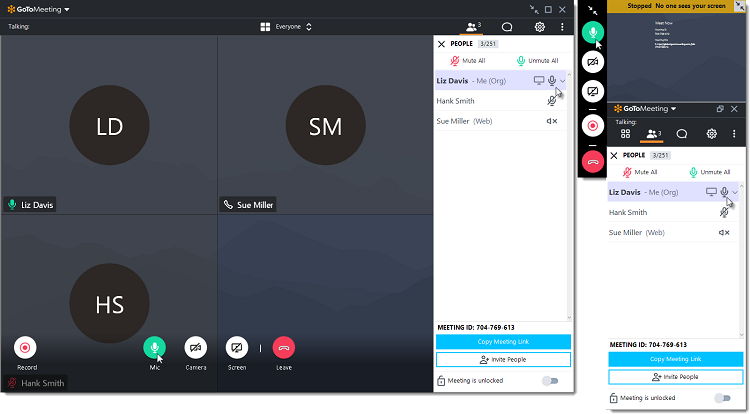Turn on the Camera in main window control bar
The width and height of the screenshot is (750, 414).
pyautogui.click(x=196, y=348)
